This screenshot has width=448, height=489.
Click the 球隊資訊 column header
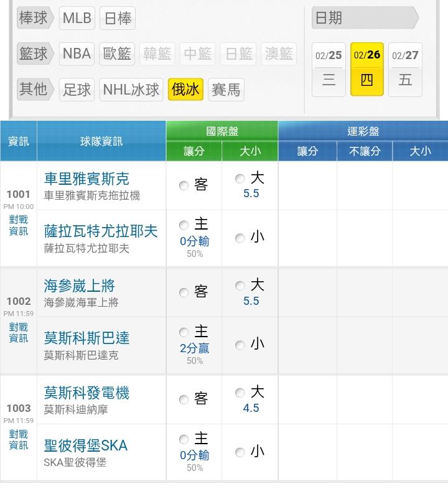click(x=101, y=141)
